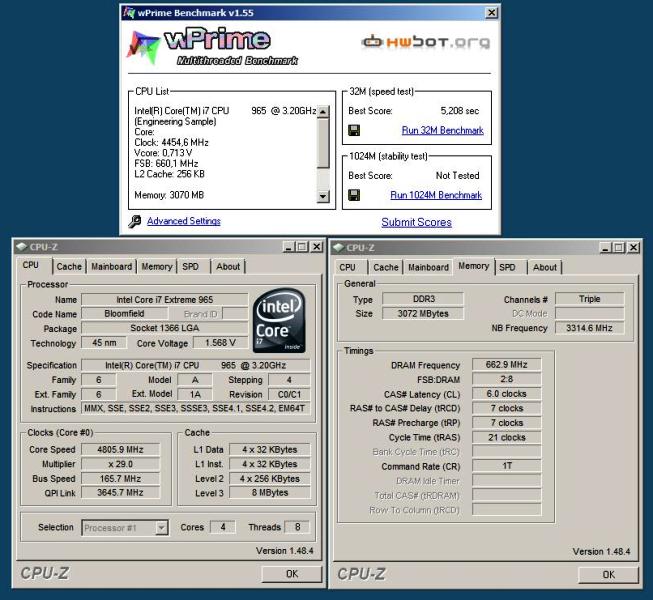The height and width of the screenshot is (600, 653).
Task: Open About tab in left CPU-Z window
Action: coord(228,266)
